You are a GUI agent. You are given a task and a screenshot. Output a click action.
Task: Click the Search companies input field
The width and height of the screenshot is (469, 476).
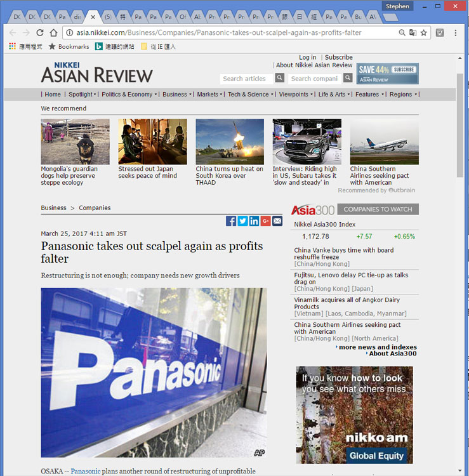[315, 79]
